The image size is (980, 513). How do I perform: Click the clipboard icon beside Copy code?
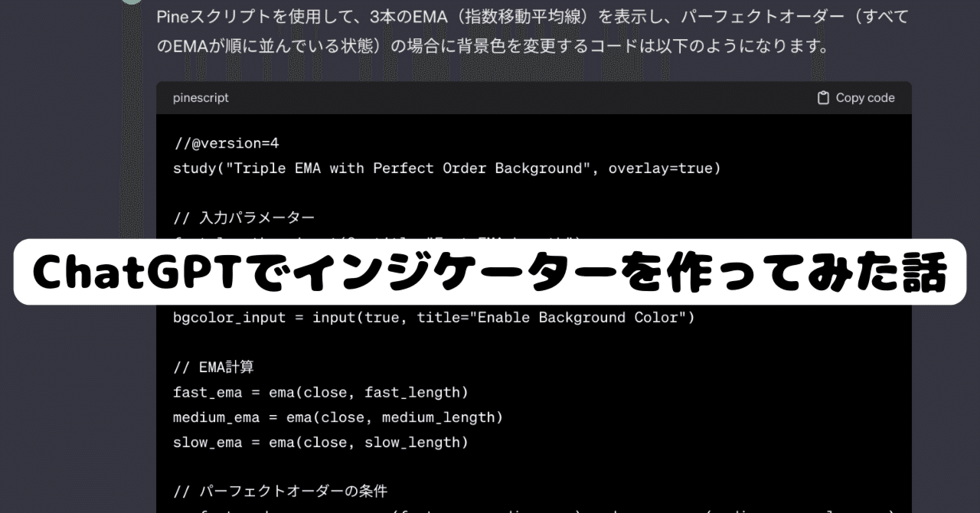pos(822,97)
